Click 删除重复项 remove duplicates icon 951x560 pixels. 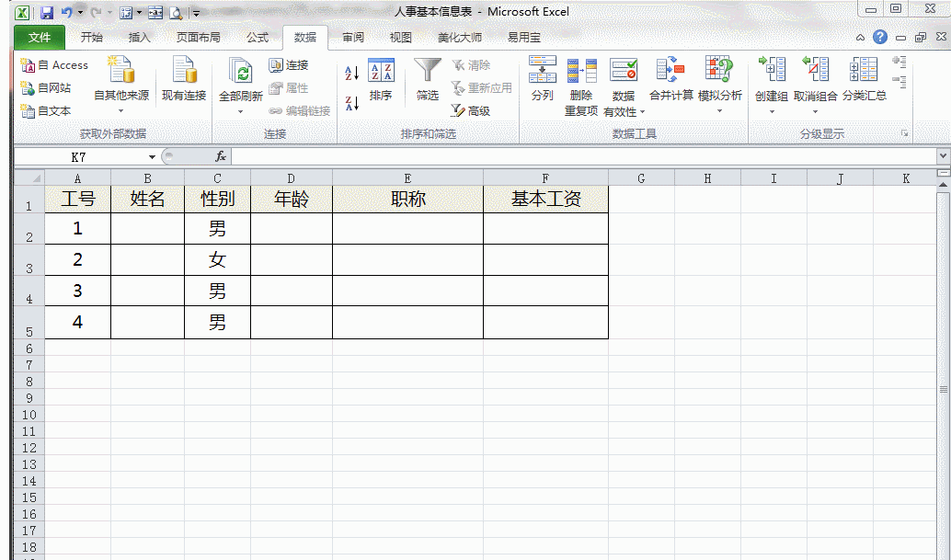point(581,72)
